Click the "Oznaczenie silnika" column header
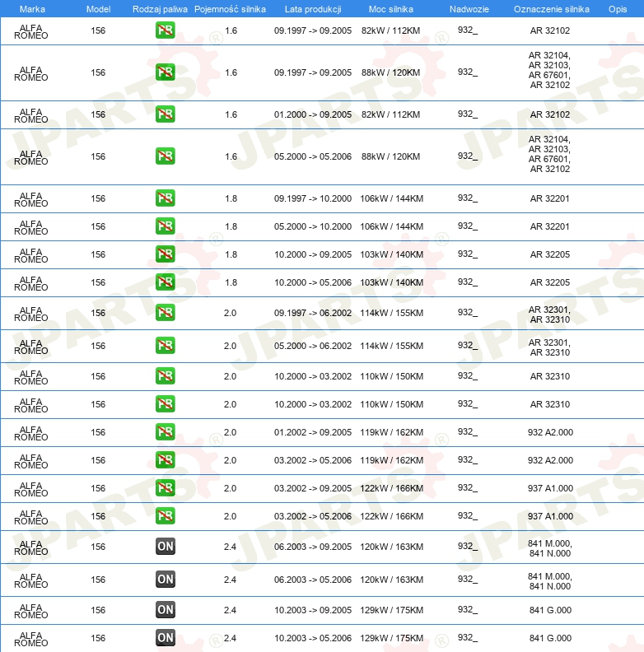The image size is (644, 652). pyautogui.click(x=551, y=9)
